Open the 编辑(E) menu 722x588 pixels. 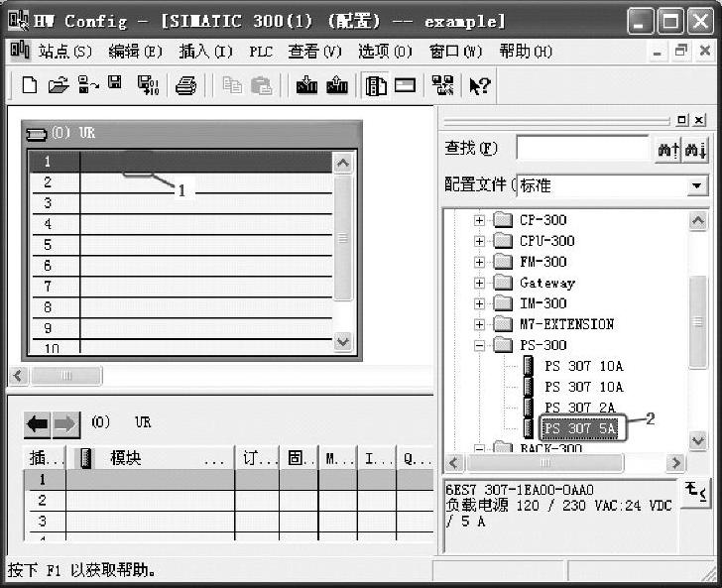point(135,52)
